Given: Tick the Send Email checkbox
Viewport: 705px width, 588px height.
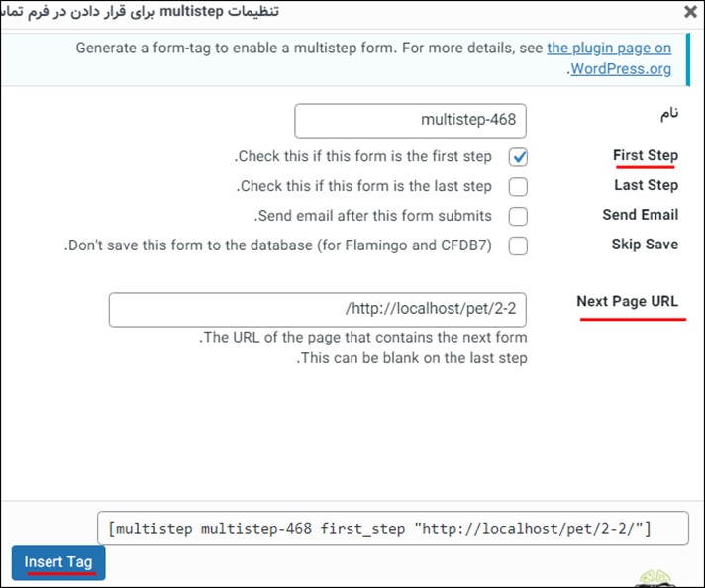Looking at the screenshot, I should coord(518,216).
